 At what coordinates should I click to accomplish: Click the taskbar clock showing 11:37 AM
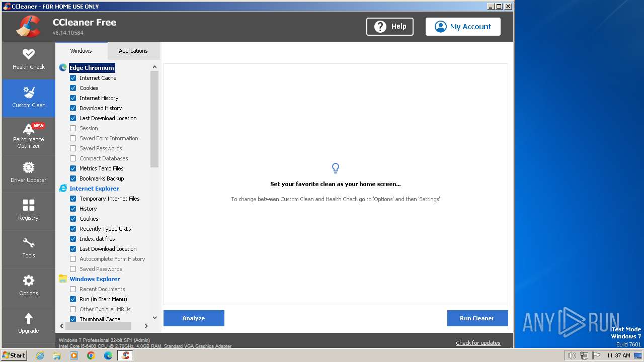[x=618, y=355]
